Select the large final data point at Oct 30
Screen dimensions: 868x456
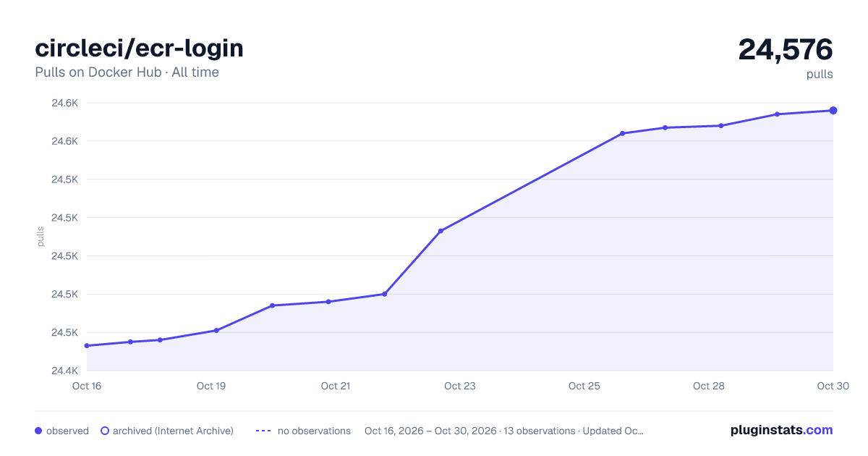pos(833,111)
